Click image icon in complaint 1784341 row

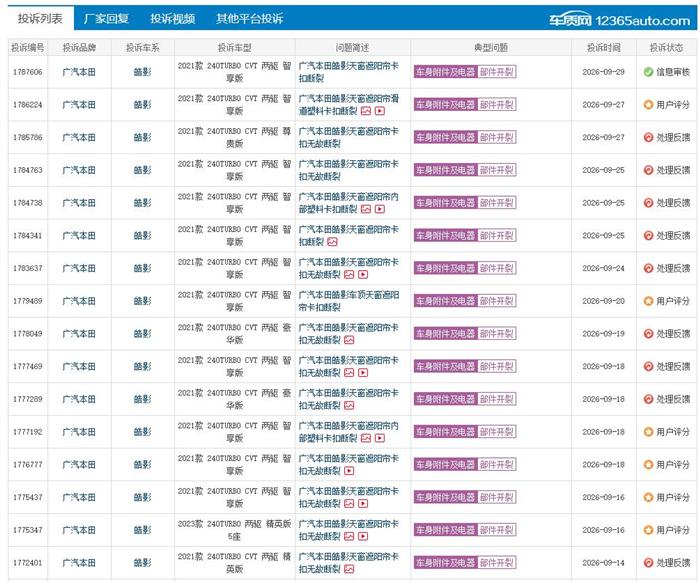332,242
